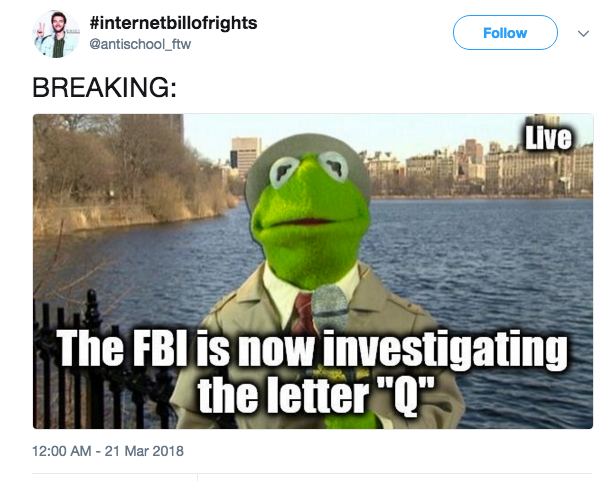The width and height of the screenshot is (613, 481).
Task: Click the Live label on the image
Action: pyautogui.click(x=548, y=138)
